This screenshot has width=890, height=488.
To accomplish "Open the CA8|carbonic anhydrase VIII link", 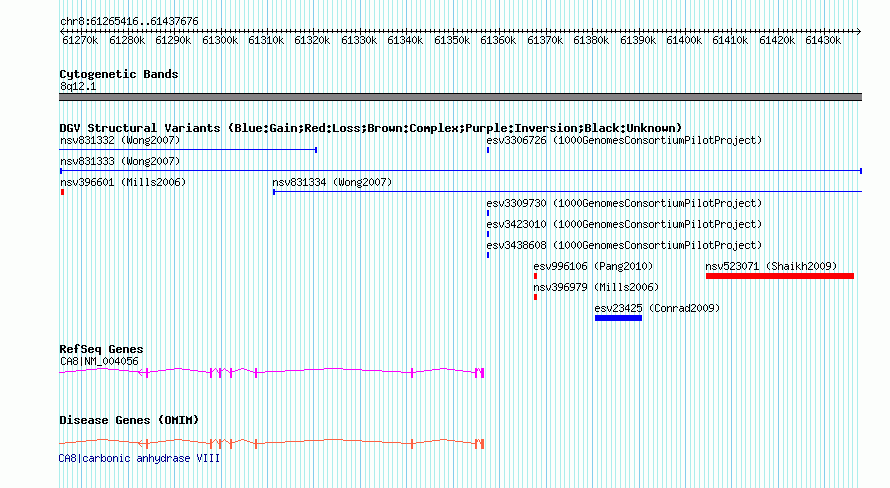I will click(139, 458).
